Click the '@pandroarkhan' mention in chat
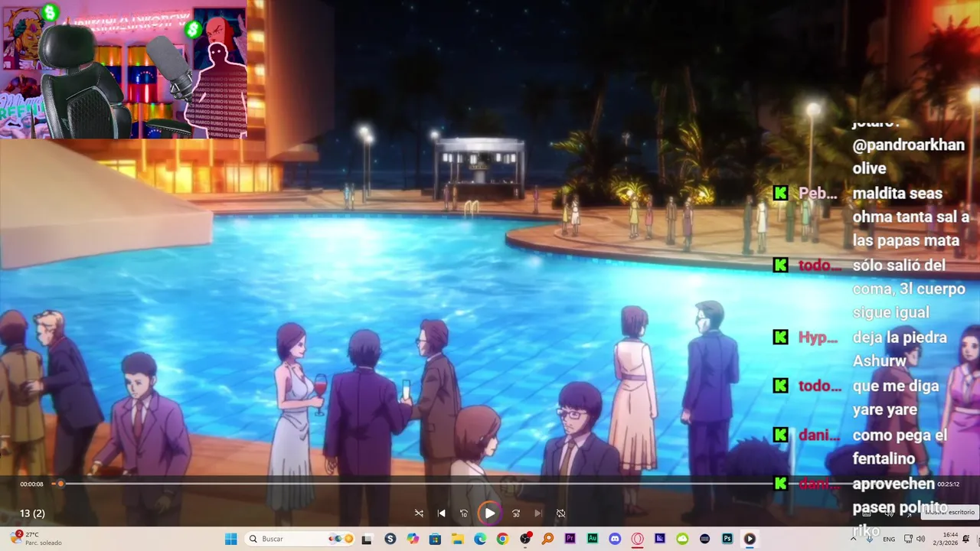Viewport: 980px width, 551px height. 908,145
